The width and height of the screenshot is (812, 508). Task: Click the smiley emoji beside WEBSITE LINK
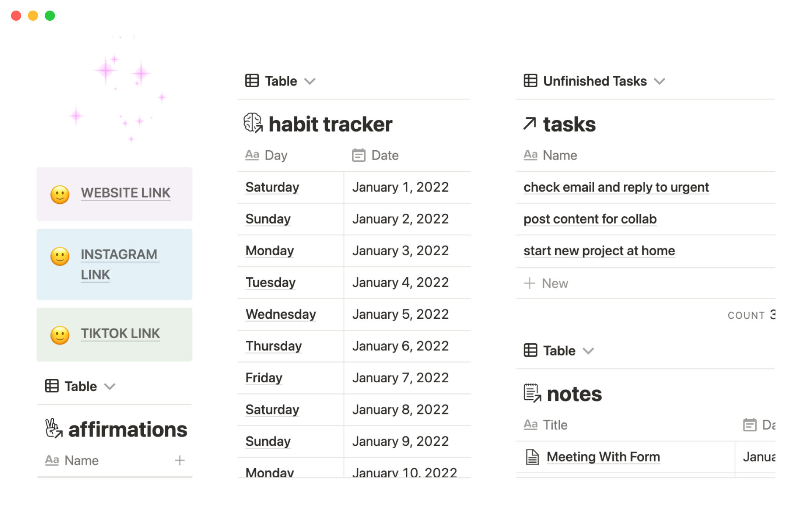[60, 195]
